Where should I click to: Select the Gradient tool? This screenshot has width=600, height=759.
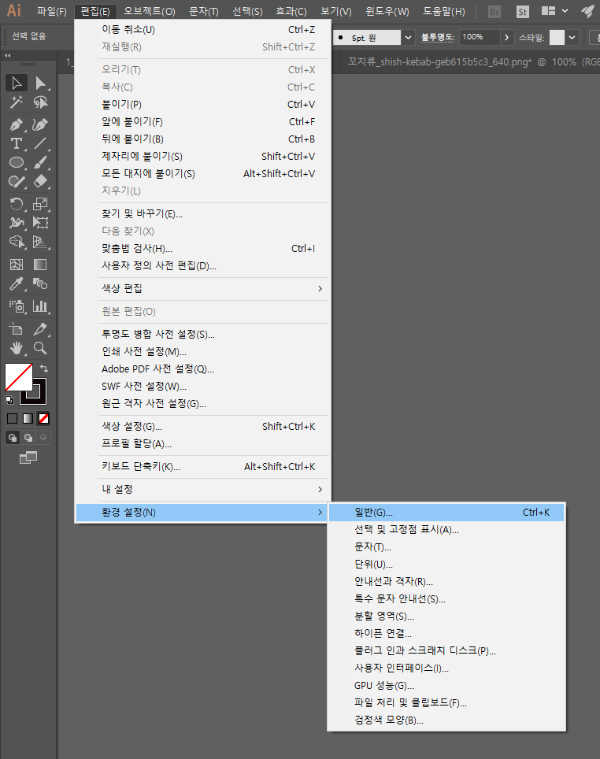41,264
